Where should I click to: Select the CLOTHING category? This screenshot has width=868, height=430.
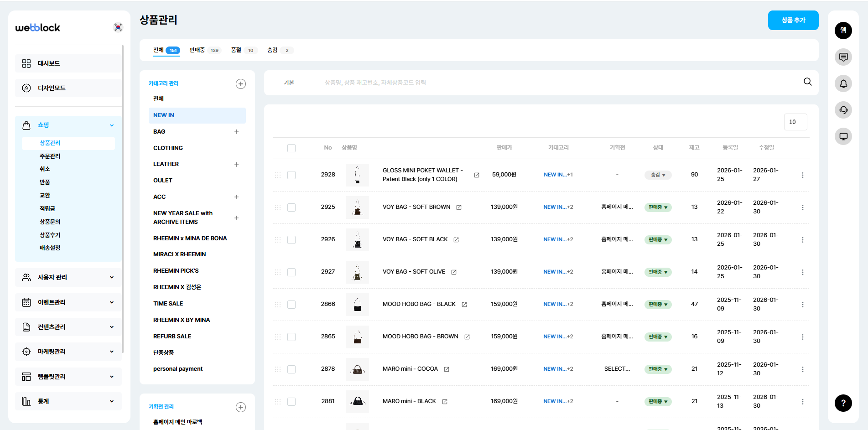[168, 148]
